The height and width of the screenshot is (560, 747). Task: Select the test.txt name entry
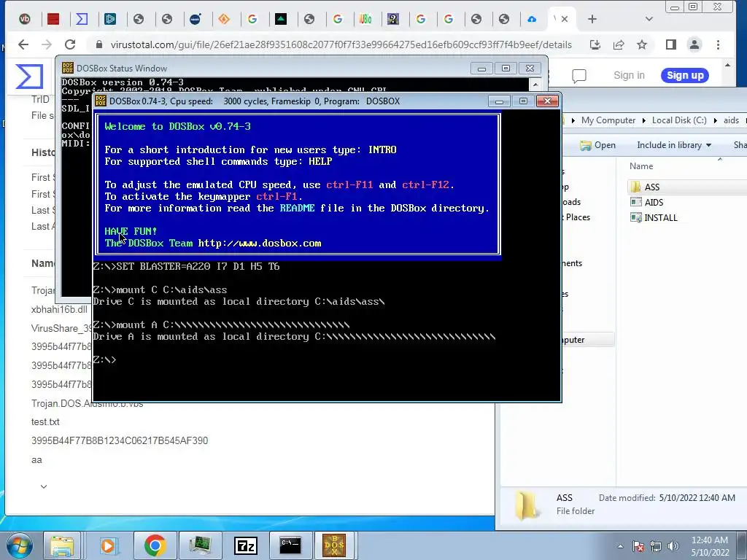coord(46,422)
